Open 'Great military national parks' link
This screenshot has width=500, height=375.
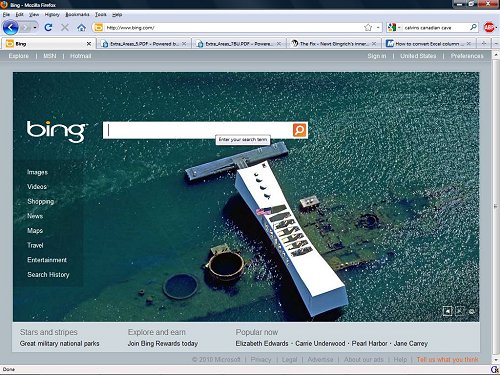(x=59, y=343)
